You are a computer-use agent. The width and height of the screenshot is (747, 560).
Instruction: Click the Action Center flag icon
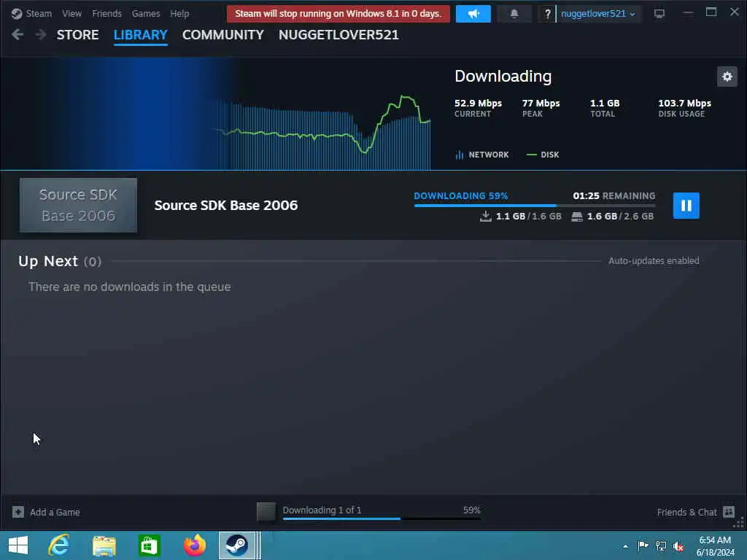pyautogui.click(x=643, y=545)
